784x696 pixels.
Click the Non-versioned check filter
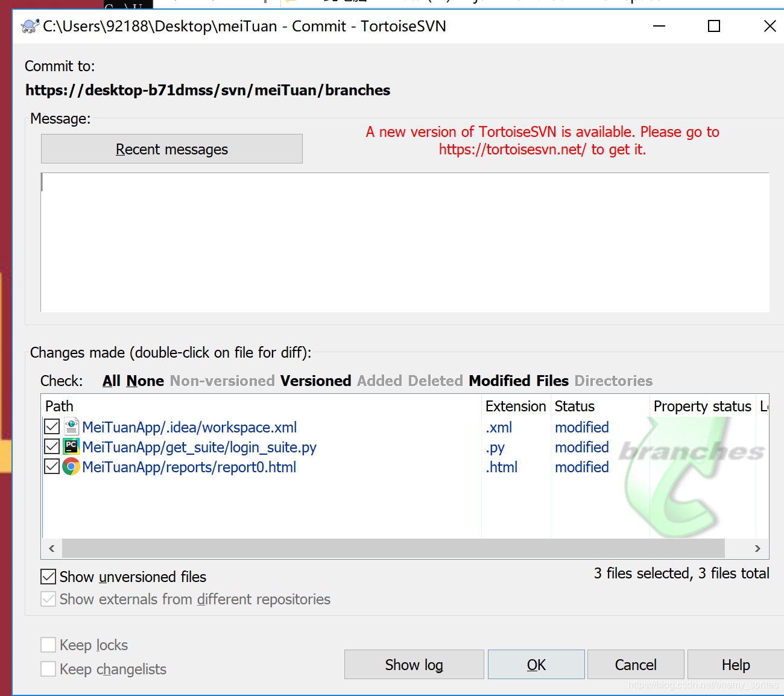223,381
